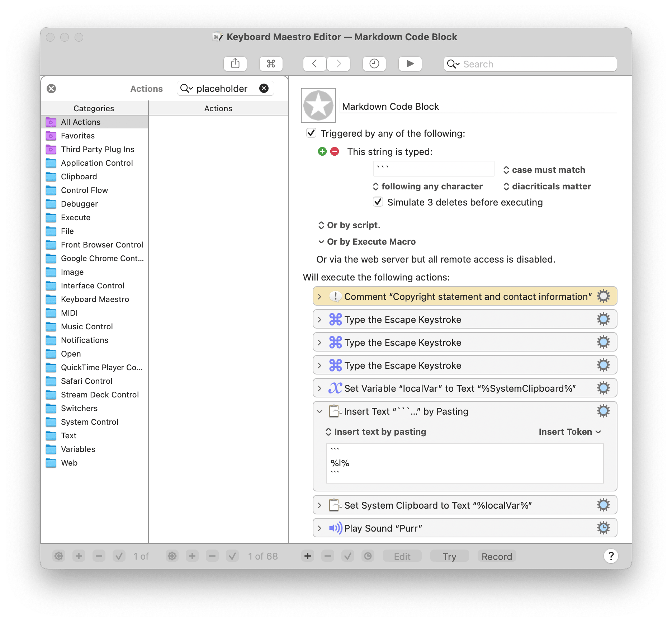The width and height of the screenshot is (672, 622).
Task: Go back with the left arrow button
Action: click(314, 64)
